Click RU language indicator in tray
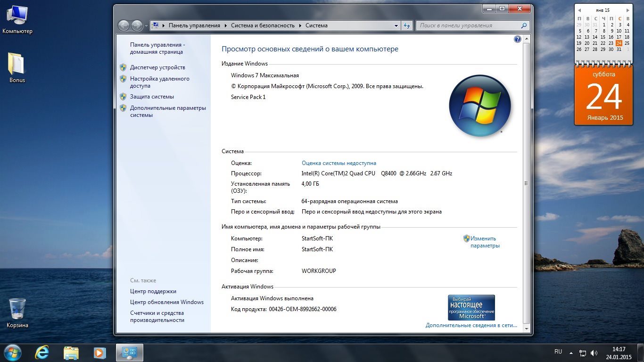This screenshot has height=362, width=644. tap(558, 352)
